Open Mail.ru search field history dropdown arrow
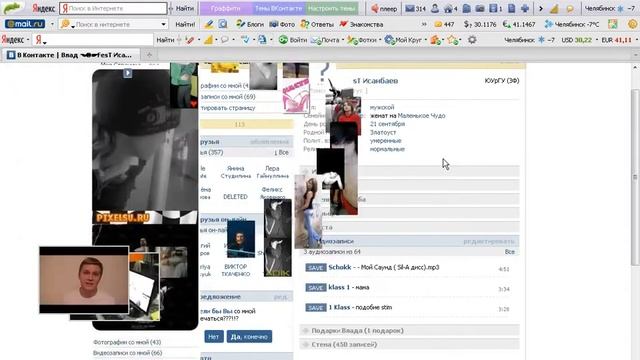 (163, 24)
